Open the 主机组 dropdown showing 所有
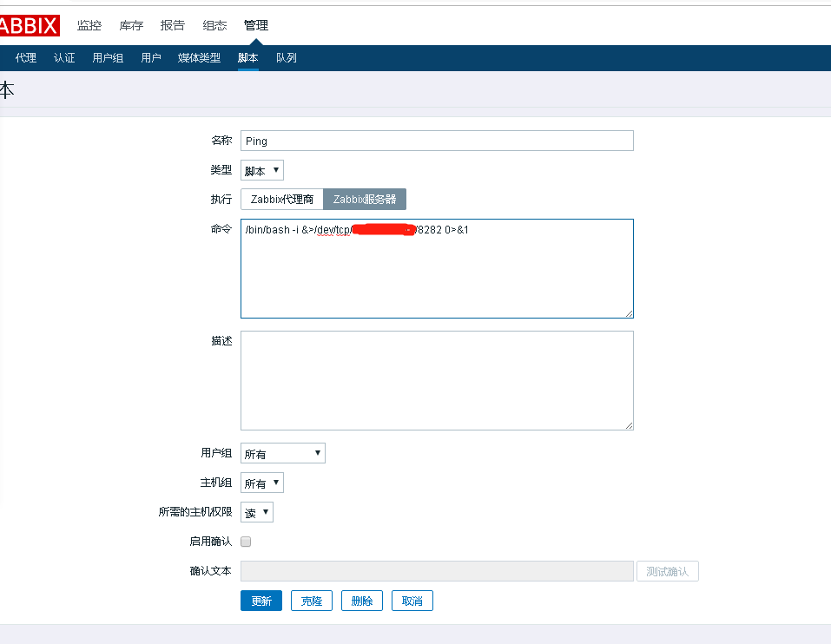Screen dimensions: 831x644 click(x=262, y=483)
